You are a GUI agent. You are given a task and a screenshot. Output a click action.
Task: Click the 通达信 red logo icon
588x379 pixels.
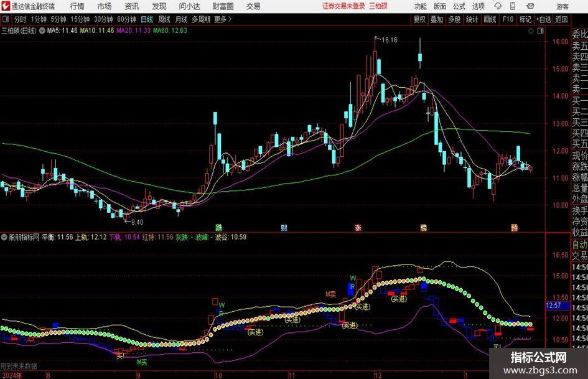[6, 6]
